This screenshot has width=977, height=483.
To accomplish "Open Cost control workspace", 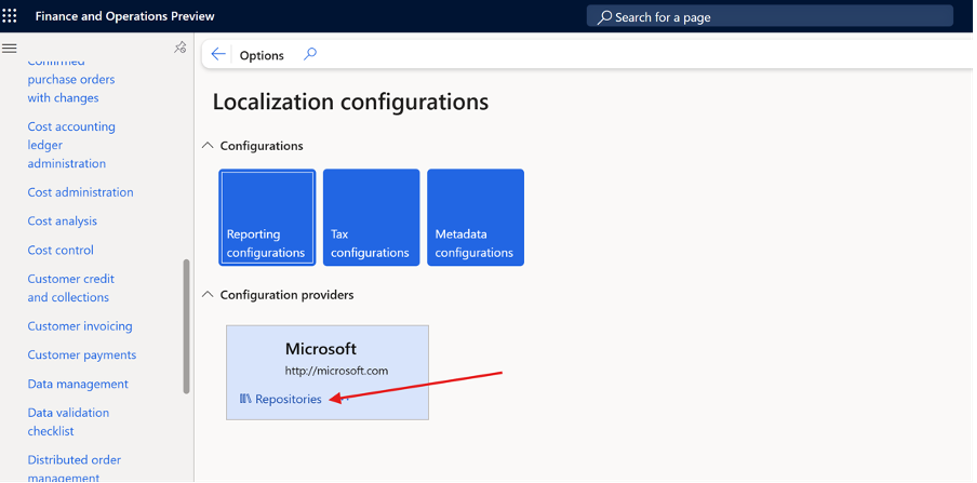I will [60, 250].
